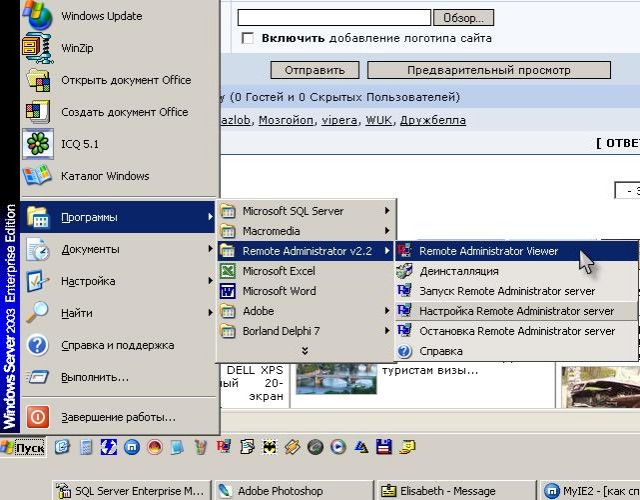This screenshot has width=640, height=500.
Task: Open the Программы submenu
Action: click(x=118, y=217)
